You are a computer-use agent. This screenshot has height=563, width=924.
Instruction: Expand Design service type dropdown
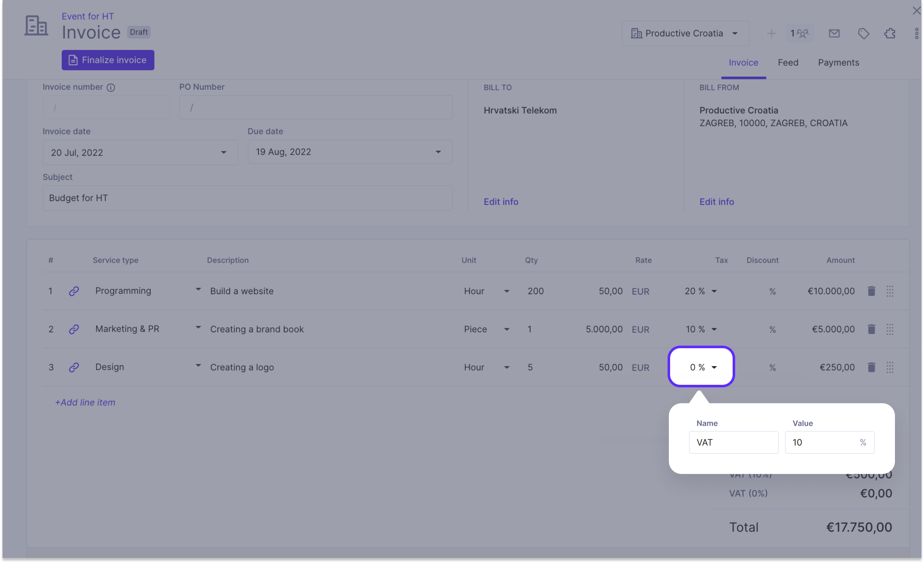[x=198, y=366]
